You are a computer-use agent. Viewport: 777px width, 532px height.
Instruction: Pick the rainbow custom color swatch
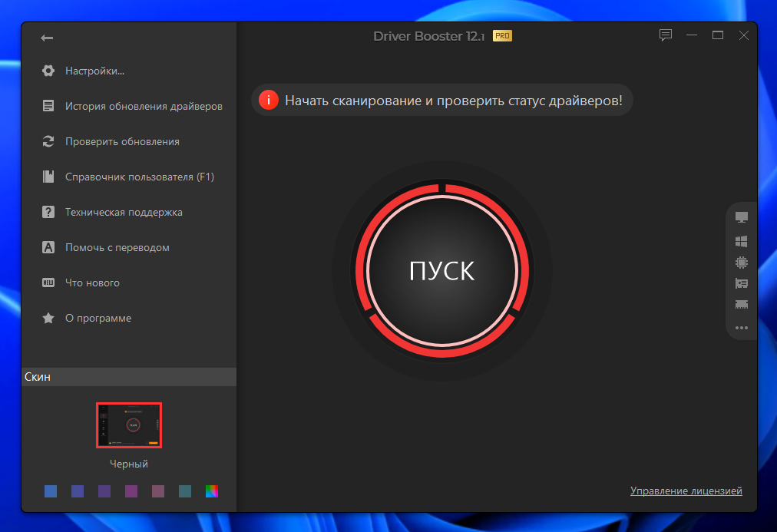pos(212,491)
